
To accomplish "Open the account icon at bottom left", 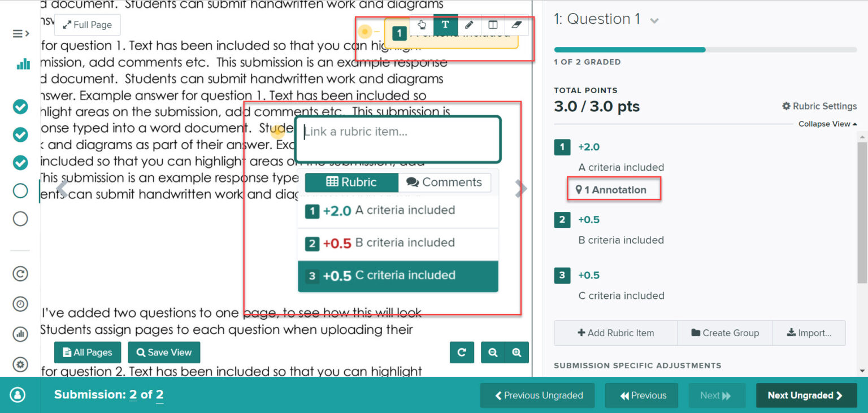I will (17, 394).
